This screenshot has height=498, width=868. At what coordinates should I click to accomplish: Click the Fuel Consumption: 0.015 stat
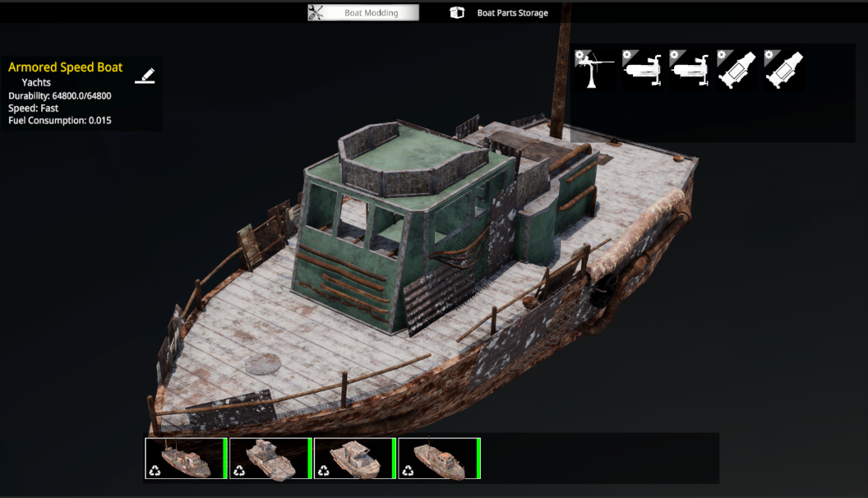tap(60, 121)
